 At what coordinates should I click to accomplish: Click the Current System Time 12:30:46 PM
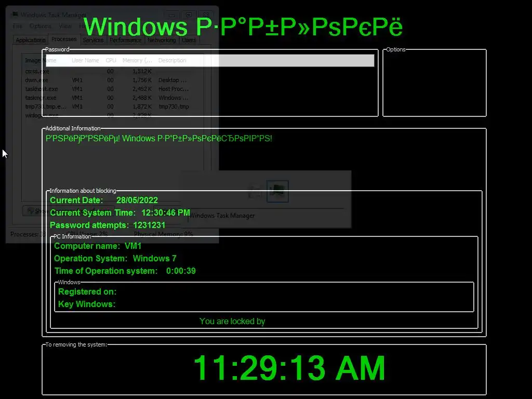click(x=166, y=212)
